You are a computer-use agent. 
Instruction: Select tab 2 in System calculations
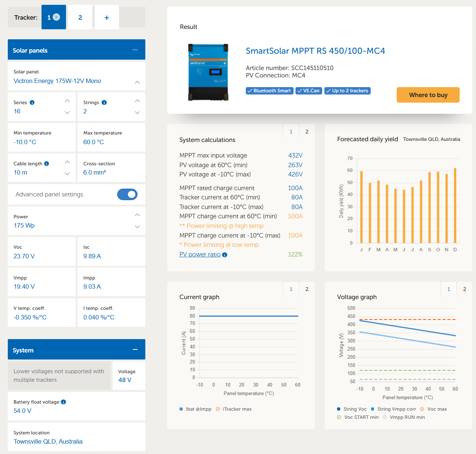[307, 132]
